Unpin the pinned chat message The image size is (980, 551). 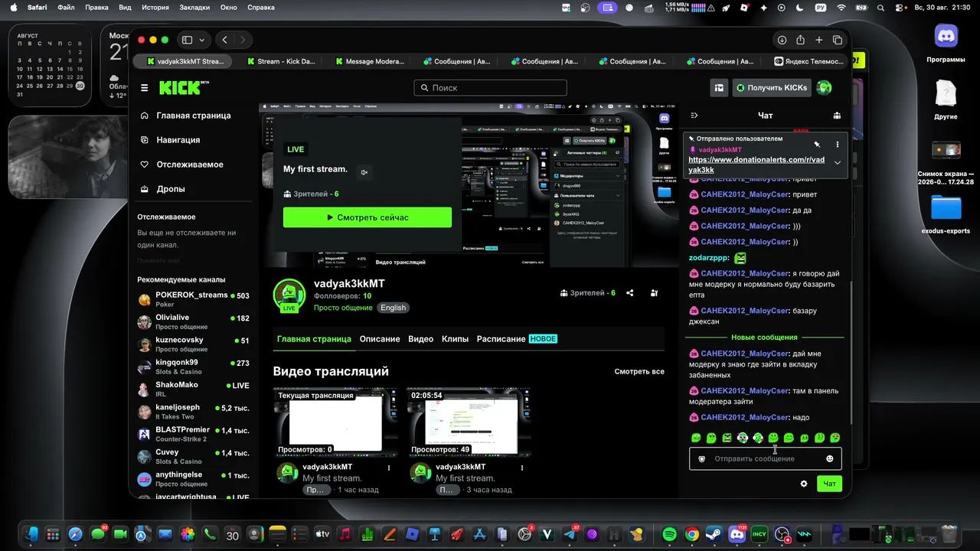[817, 144]
